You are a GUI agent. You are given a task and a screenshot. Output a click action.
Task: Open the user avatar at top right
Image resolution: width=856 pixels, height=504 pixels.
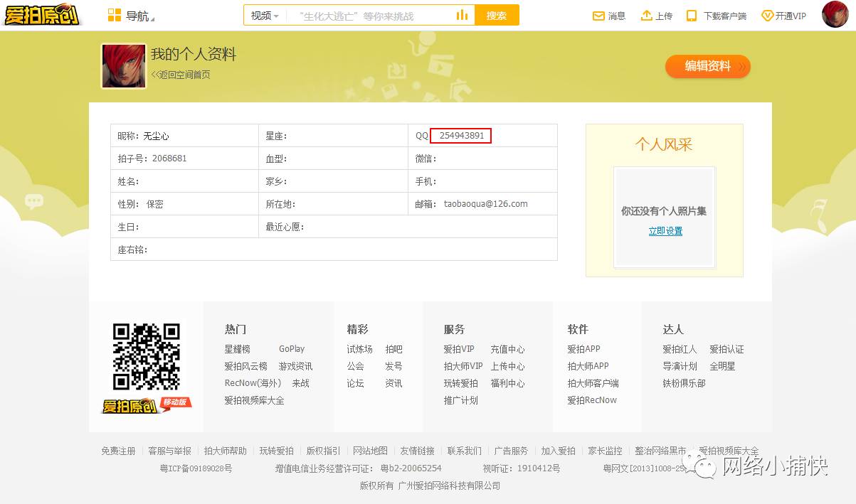coord(835,14)
